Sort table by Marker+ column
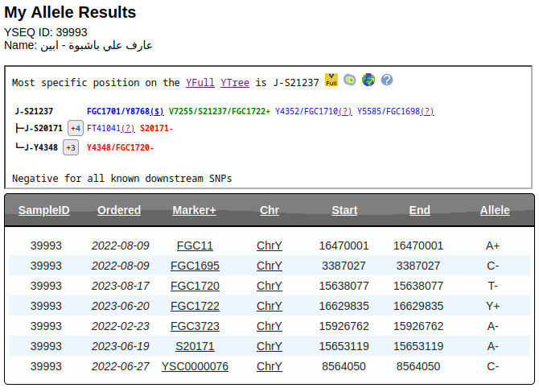The width and height of the screenshot is (539, 392). tap(194, 210)
